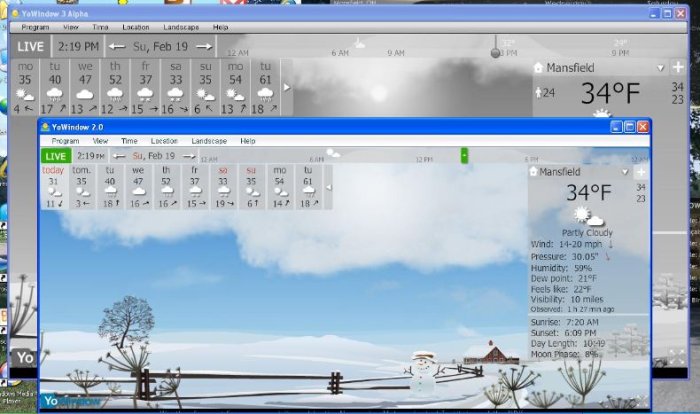Collapse forecast strip arrow in YoWindow 2.0
Viewport: 700px width, 414px height.
tap(329, 188)
